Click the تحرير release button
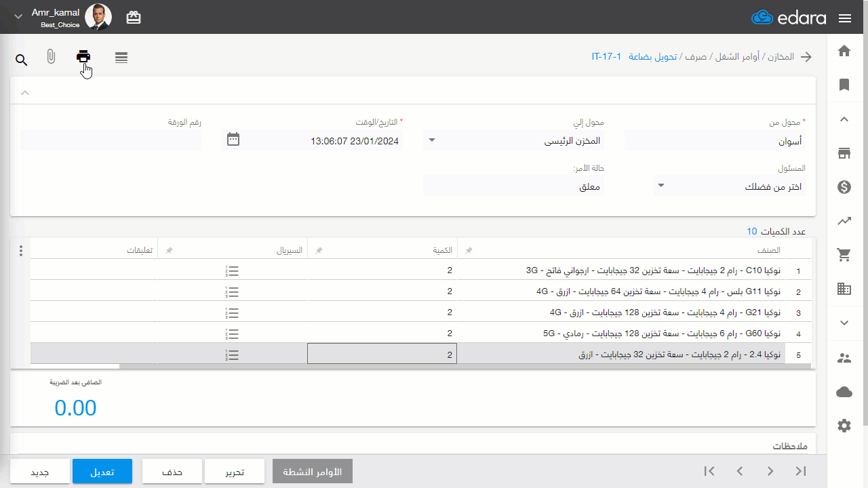This screenshot has width=868, height=488. click(235, 472)
